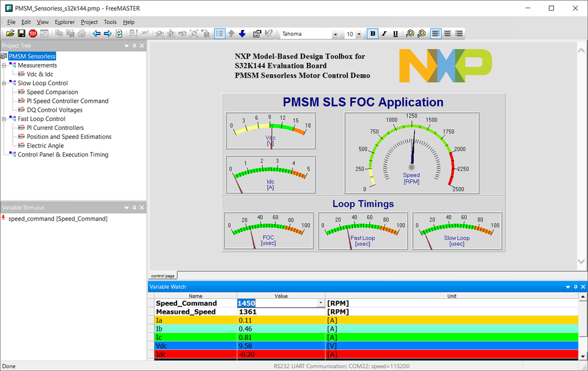This screenshot has width=588, height=371.
Task: Open project options from the toolbar icon
Action: (x=257, y=34)
